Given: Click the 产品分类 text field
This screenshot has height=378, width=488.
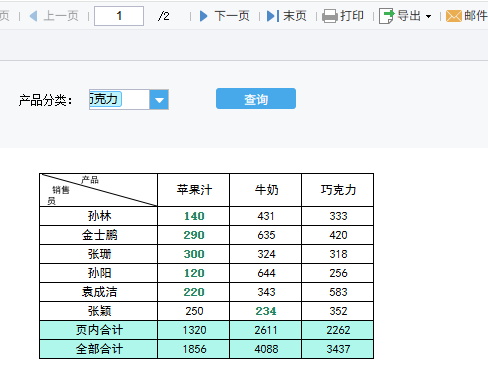Looking at the screenshot, I should pos(119,99).
